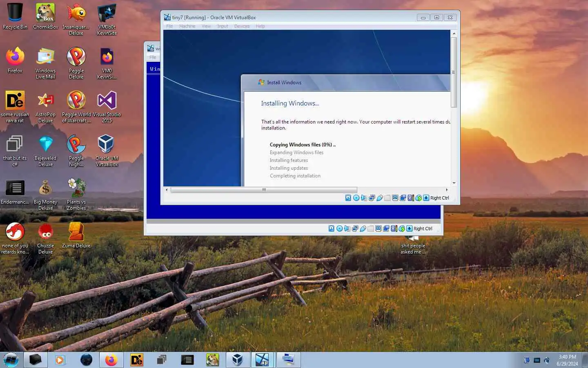The image size is (588, 368).
Task: Select the Recycle Bin desktop icon
Action: pos(15,17)
